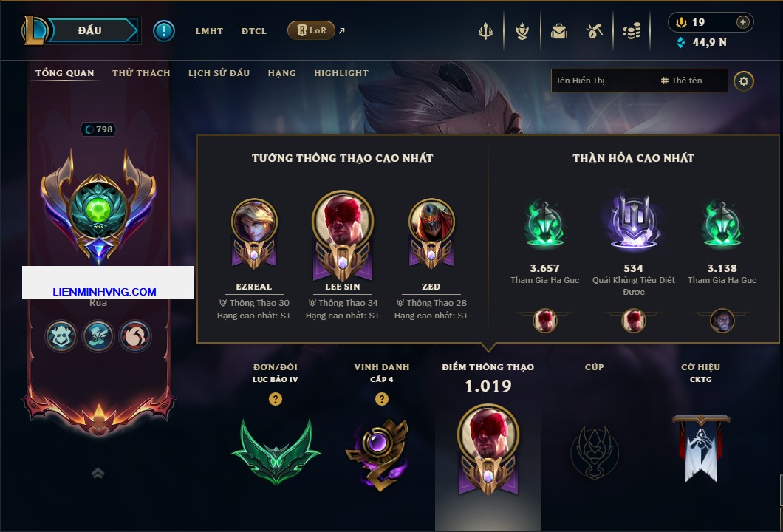Switch to the LỊCH SỬ ĐẤU tab
The height and width of the screenshot is (532, 783).
pos(219,73)
